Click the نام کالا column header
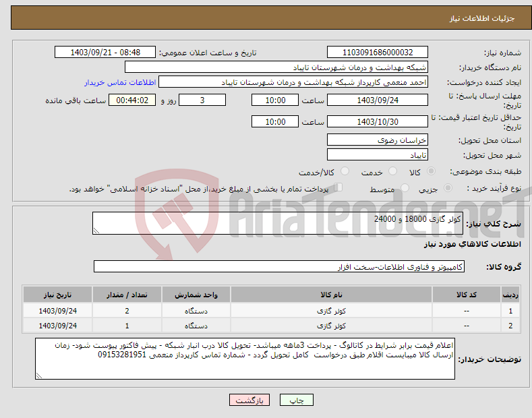Image resolution: width=532 pixels, height=418 pixels. (331, 295)
